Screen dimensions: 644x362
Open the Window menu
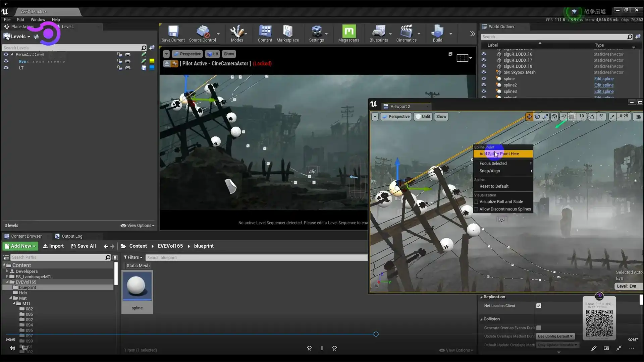38,19
